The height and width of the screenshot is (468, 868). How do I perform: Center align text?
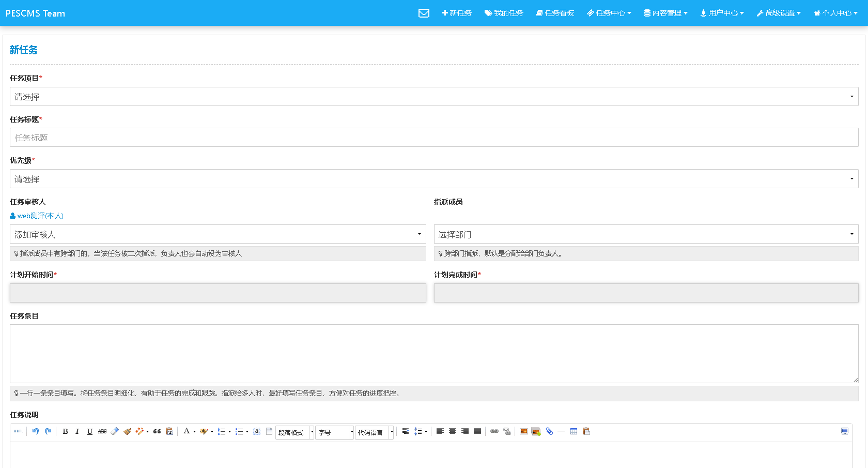(453, 431)
